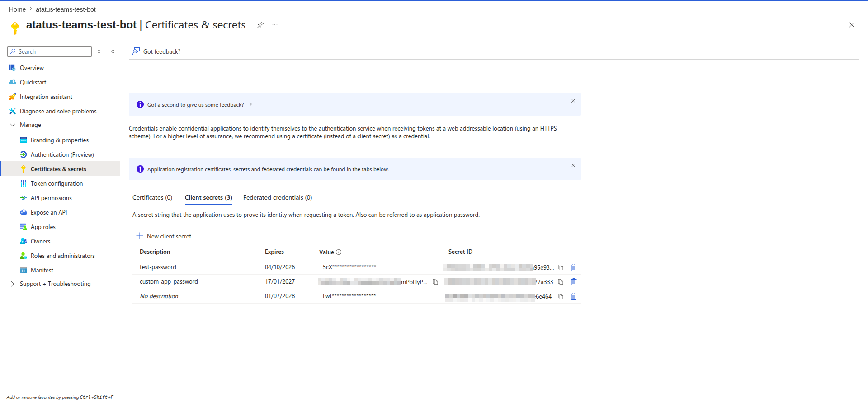Click the sidebar Search box

tap(50, 51)
